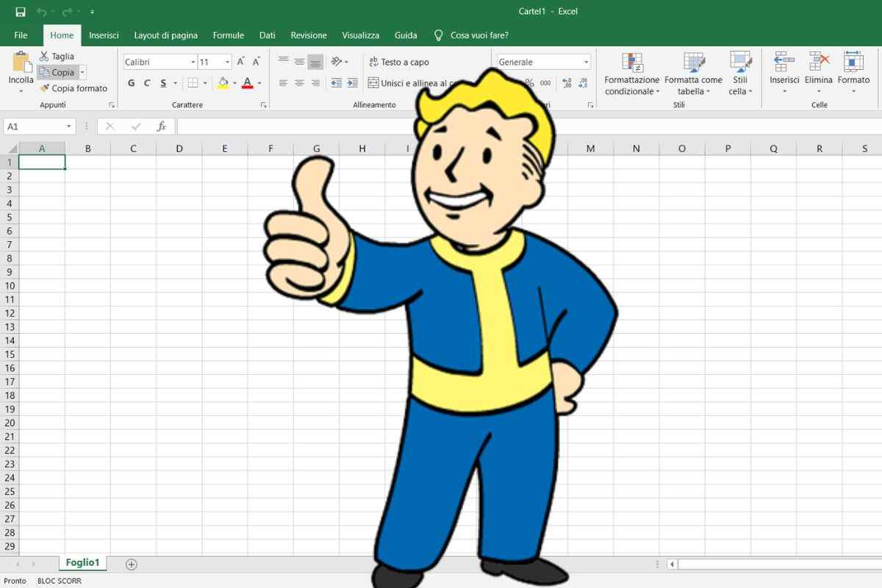Click the Copia formato paintbrush icon
The image size is (882, 588).
[x=44, y=88]
